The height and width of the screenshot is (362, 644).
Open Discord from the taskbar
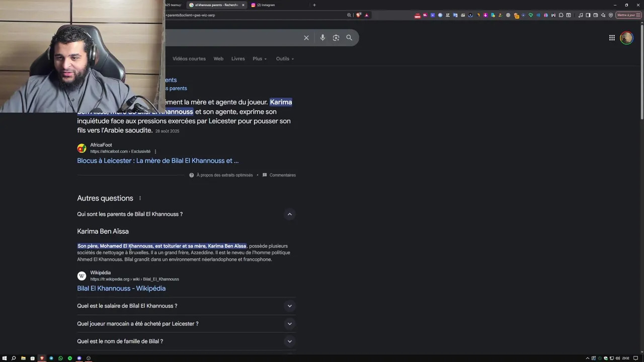[x=79, y=358]
